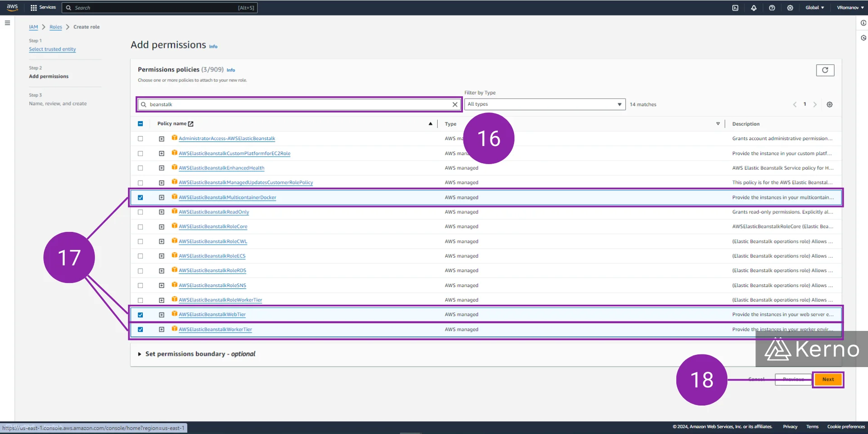This screenshot has width=868, height=434.
Task: Click the Type column sort arrow
Action: pyautogui.click(x=718, y=124)
